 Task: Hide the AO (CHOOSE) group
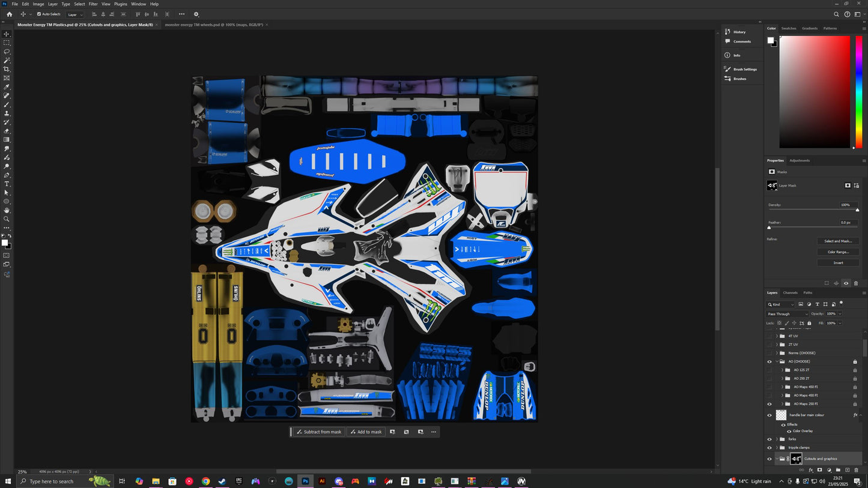(x=769, y=361)
